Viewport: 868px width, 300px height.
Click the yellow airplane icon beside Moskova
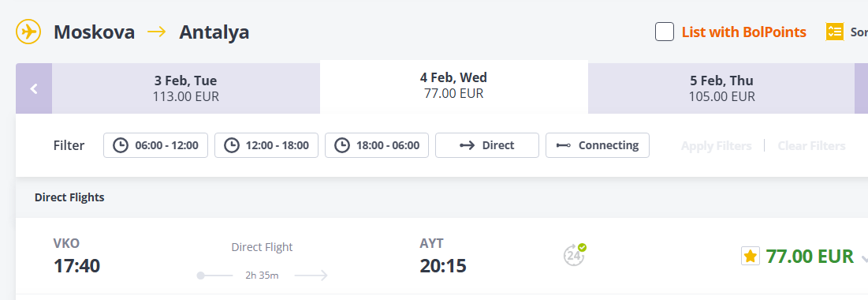tap(28, 32)
